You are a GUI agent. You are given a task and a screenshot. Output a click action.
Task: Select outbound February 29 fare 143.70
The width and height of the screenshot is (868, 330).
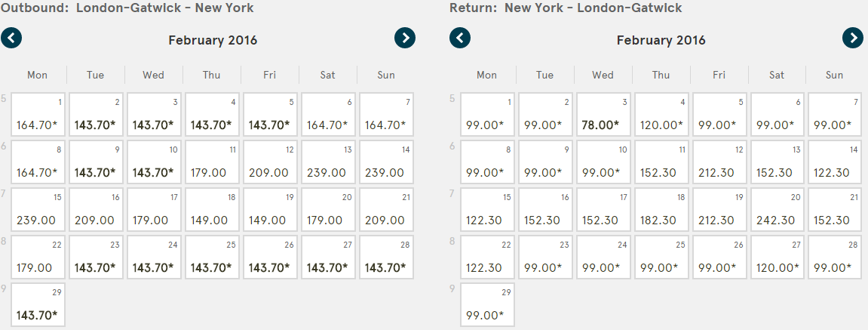pos(38,305)
